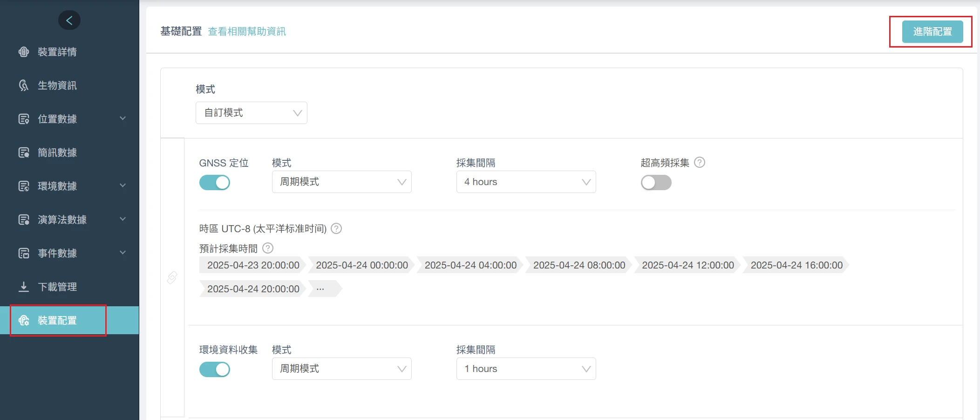Open 下載管理 menu item

(x=69, y=287)
